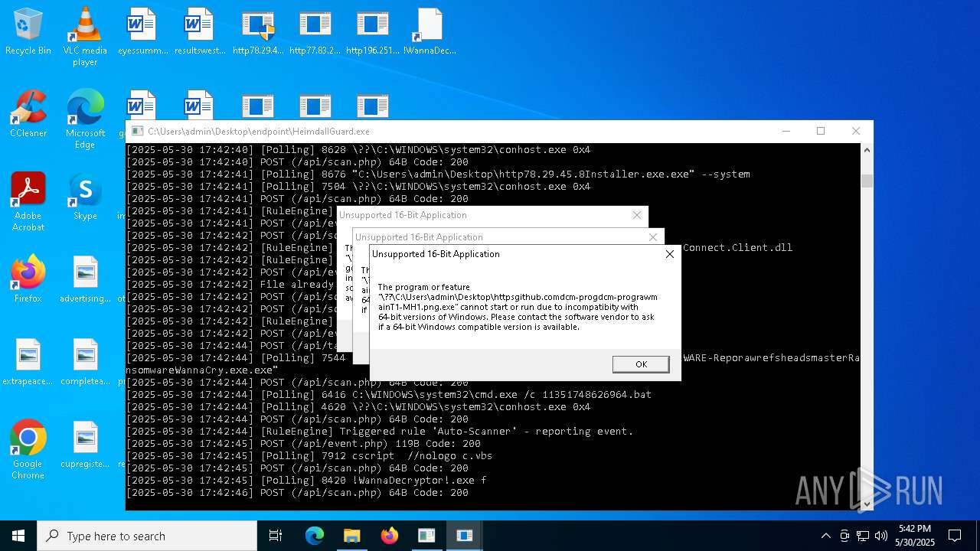This screenshot has height=551, width=980.
Task: Click the taskbar search box
Action: coord(147,536)
